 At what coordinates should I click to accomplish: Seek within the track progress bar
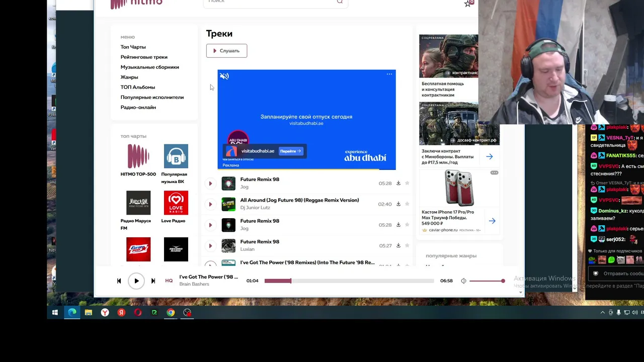click(x=349, y=281)
